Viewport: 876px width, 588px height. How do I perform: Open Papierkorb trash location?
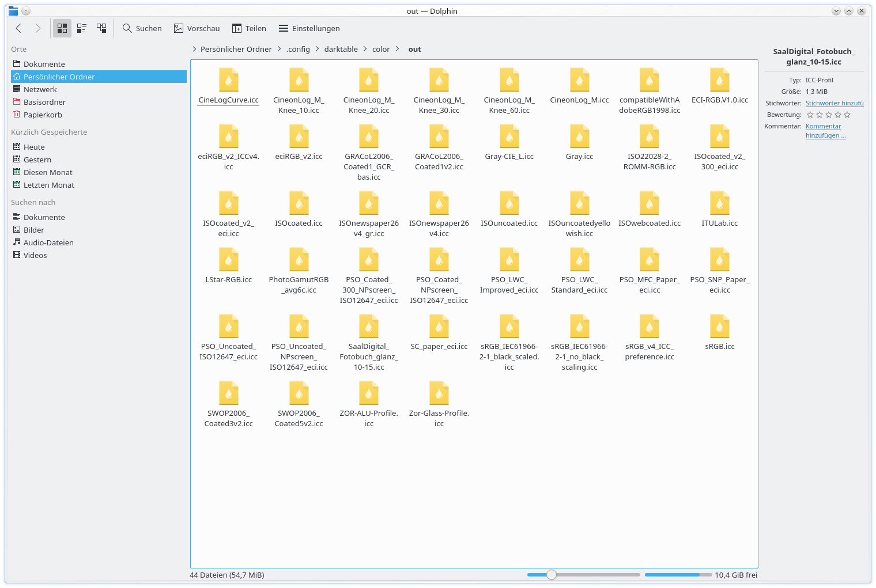coord(99,115)
